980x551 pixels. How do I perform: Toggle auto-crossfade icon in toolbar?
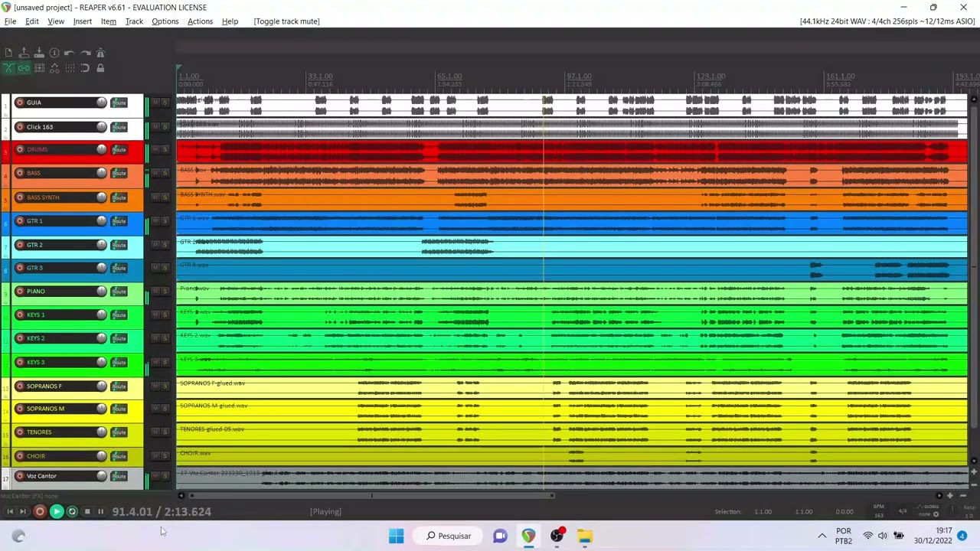8,68
